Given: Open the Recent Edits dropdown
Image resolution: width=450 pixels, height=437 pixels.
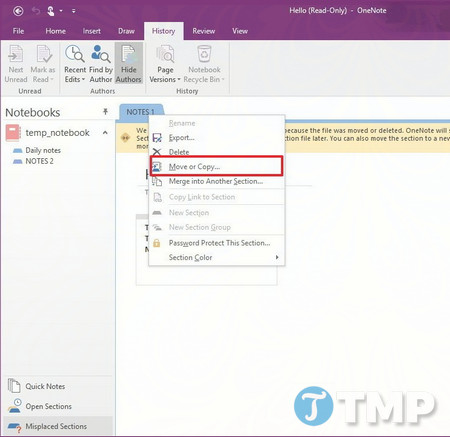Looking at the screenshot, I should coord(75,64).
